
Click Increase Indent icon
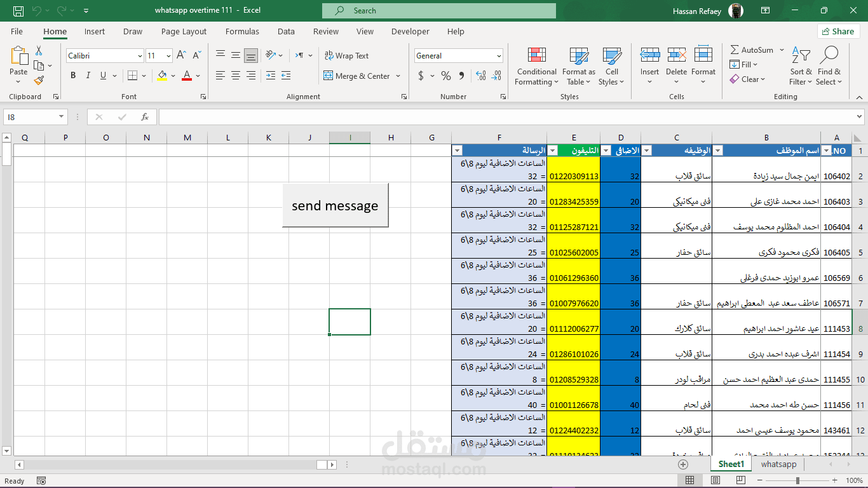pyautogui.click(x=286, y=76)
